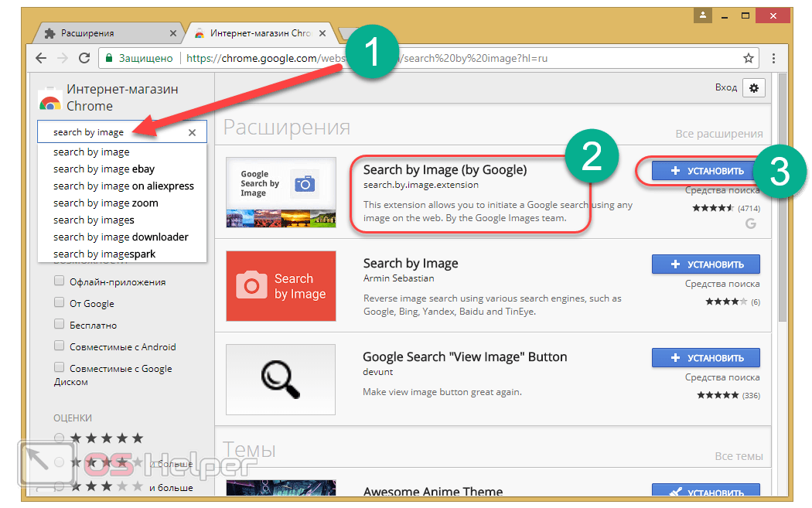
Task: Click the Все расширения link
Action: point(718,134)
